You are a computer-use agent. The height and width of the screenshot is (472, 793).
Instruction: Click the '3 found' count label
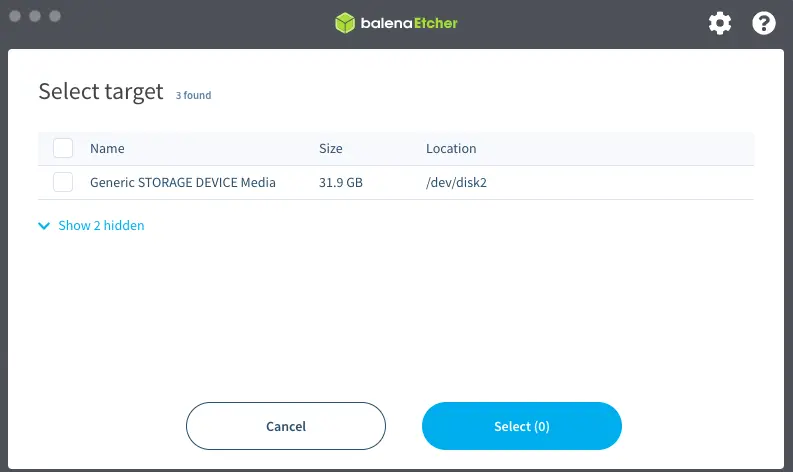click(193, 96)
